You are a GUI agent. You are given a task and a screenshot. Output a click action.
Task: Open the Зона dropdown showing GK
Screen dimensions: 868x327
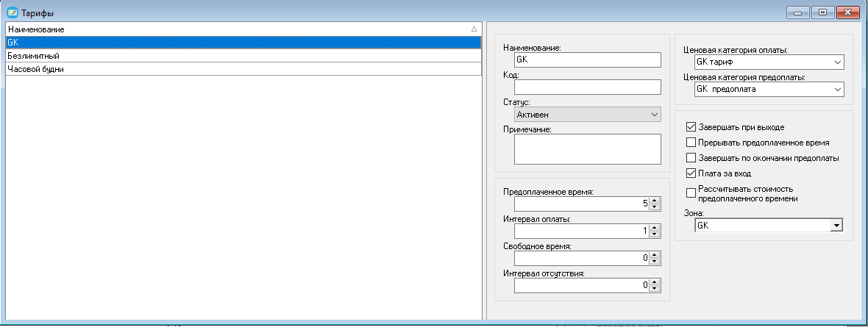(769, 225)
